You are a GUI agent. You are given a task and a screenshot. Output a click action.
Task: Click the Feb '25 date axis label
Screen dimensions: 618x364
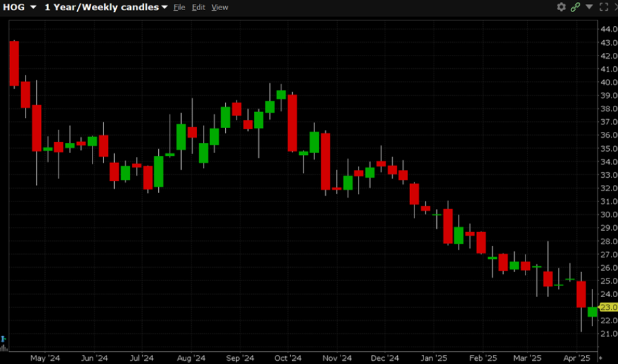[483, 358]
